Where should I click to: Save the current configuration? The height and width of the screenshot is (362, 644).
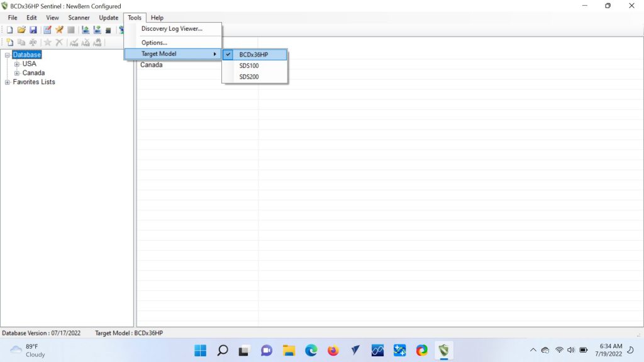tap(33, 30)
